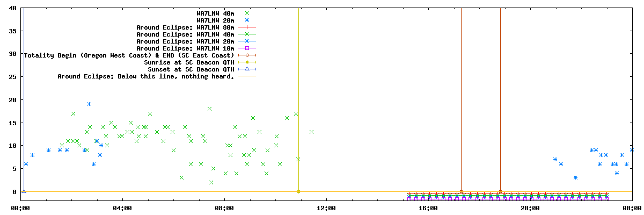The width and height of the screenshot is (644, 215).
Task: Click the 04:00 label on the time axis
Action: 122,208
